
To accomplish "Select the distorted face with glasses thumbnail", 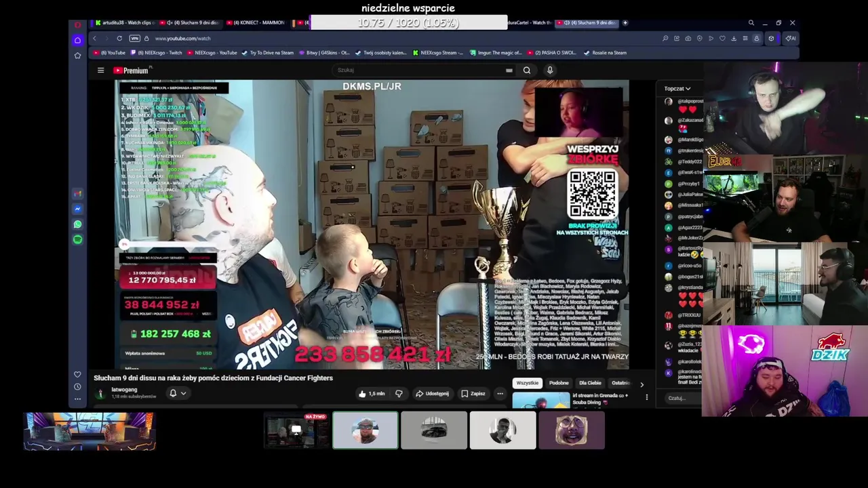I will coord(572,430).
